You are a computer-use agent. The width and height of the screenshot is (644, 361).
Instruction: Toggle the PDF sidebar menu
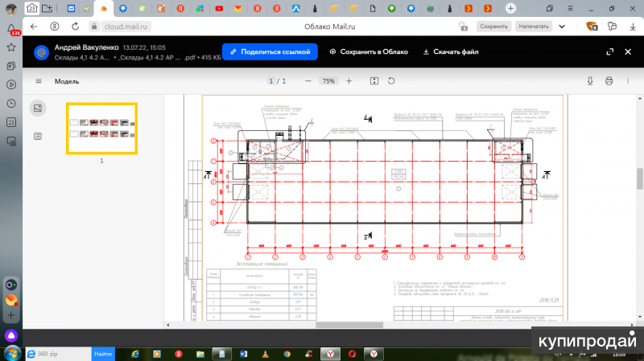pos(39,81)
